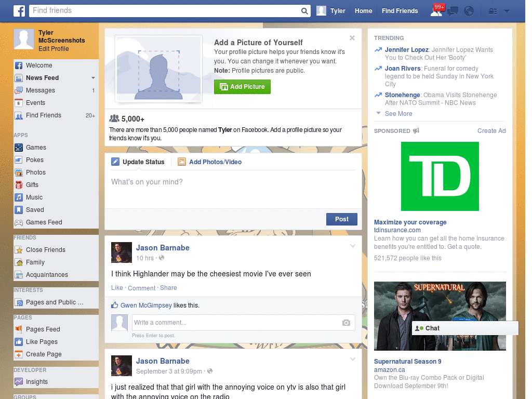Click the Find friends search field
This screenshot has width=532, height=399.
(x=165, y=11)
